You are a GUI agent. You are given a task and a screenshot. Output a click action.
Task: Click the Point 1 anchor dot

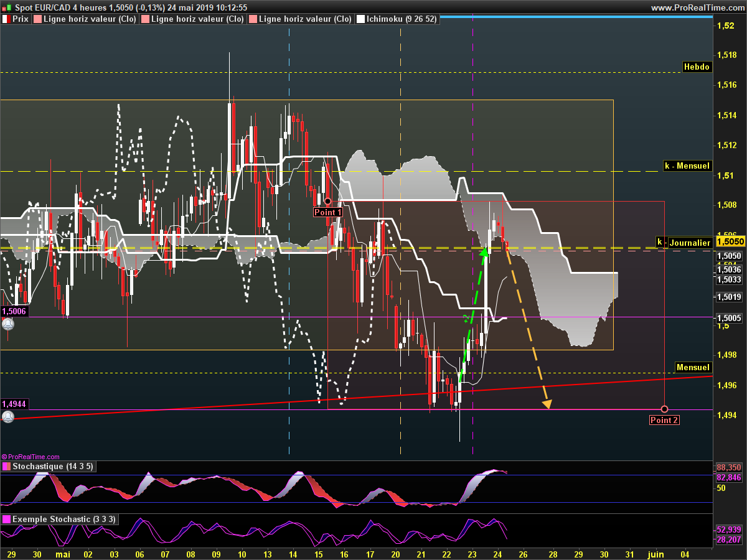pyautogui.click(x=328, y=201)
